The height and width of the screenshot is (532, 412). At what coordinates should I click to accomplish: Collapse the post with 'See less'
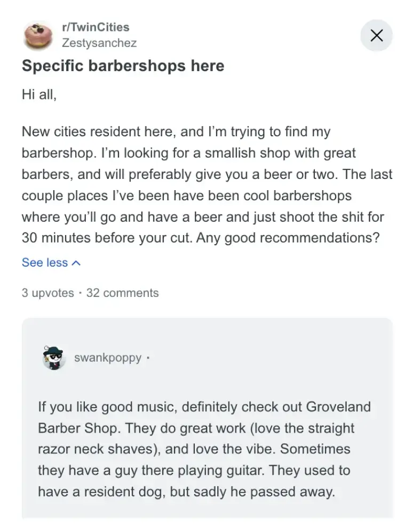pyautogui.click(x=45, y=263)
